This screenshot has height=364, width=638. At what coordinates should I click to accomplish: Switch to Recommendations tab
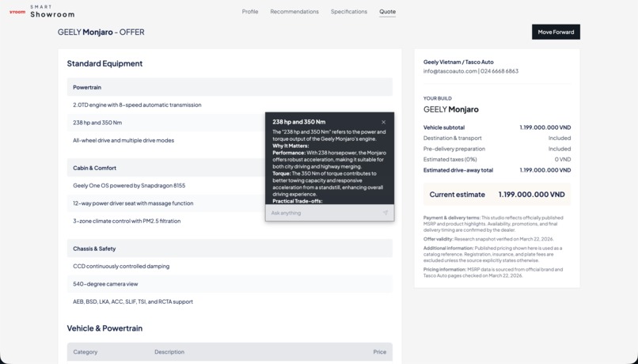pyautogui.click(x=294, y=11)
